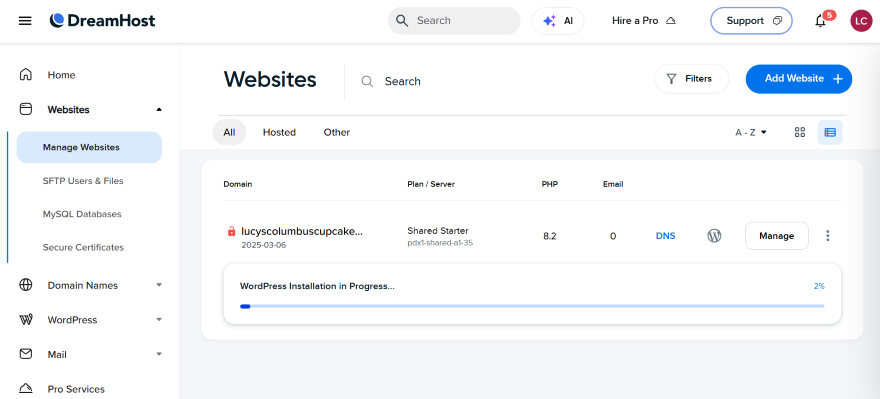Select the All tab
This screenshot has height=399, width=880.
coord(229,132)
